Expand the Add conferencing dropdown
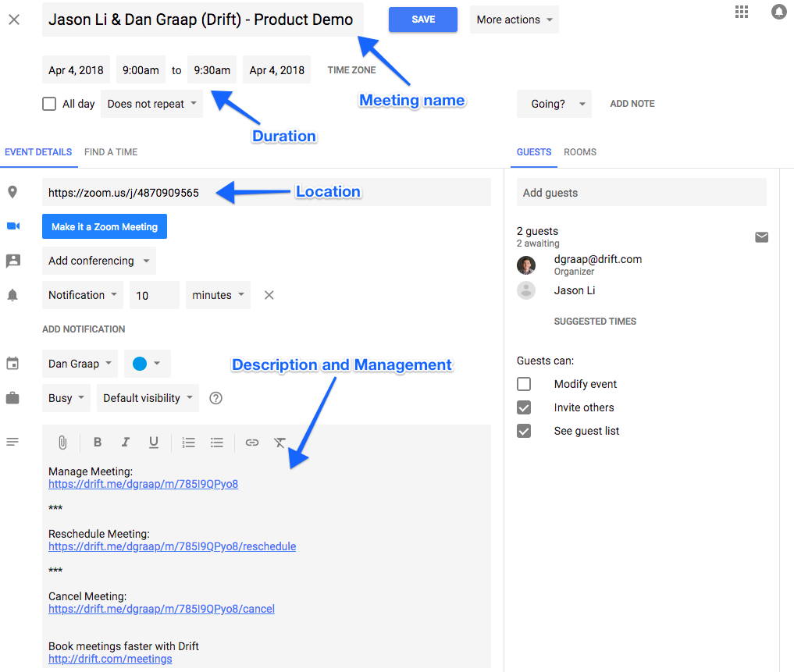Image resolution: width=794 pixels, height=672 pixels. coord(98,261)
